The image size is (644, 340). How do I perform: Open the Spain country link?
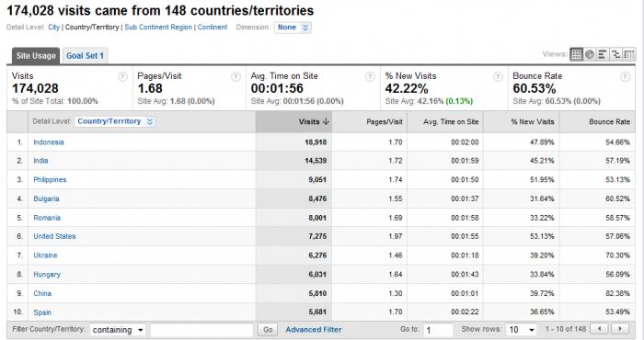(x=42, y=312)
